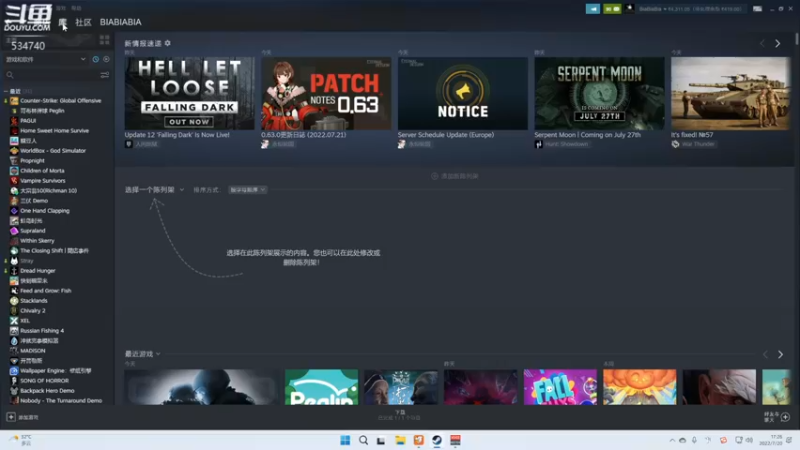
Task: Open the choose-a-shelf dropdown
Action: click(155, 190)
